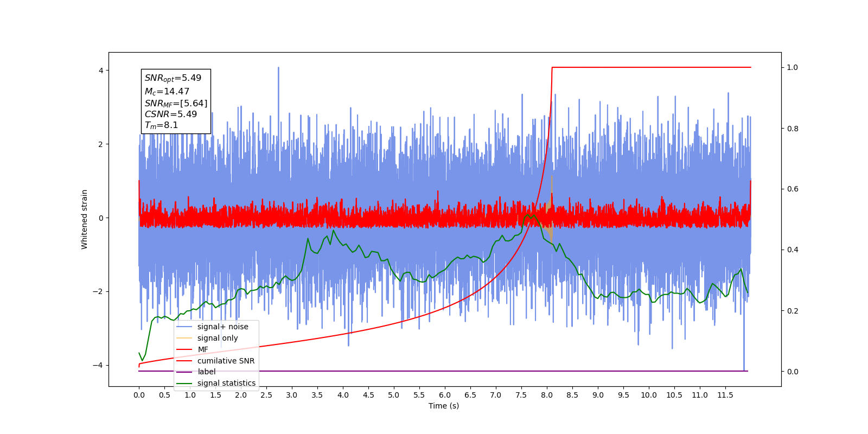Click the right y-axis tick label 0.2
The height and width of the screenshot is (434, 868).
tap(793, 311)
